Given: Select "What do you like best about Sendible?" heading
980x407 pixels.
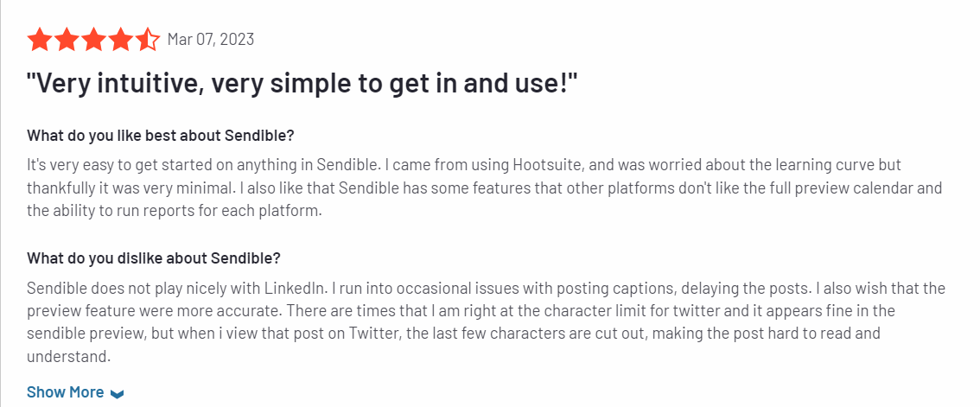Looking at the screenshot, I should pos(160,136).
